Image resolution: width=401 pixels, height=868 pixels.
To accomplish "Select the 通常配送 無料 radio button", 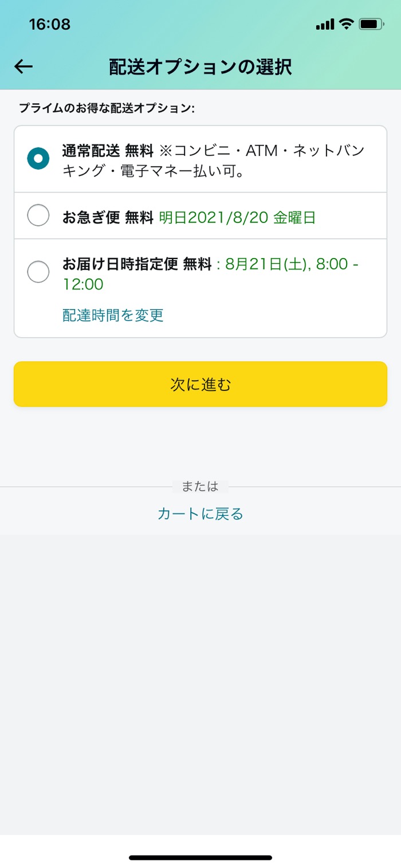I will 38,158.
